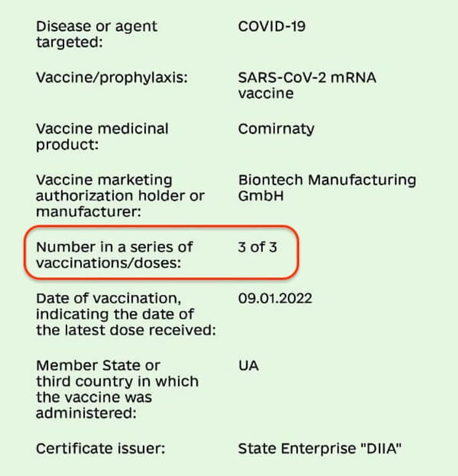Click the 'Vaccine/prophylaxis:' label

pos(112,78)
